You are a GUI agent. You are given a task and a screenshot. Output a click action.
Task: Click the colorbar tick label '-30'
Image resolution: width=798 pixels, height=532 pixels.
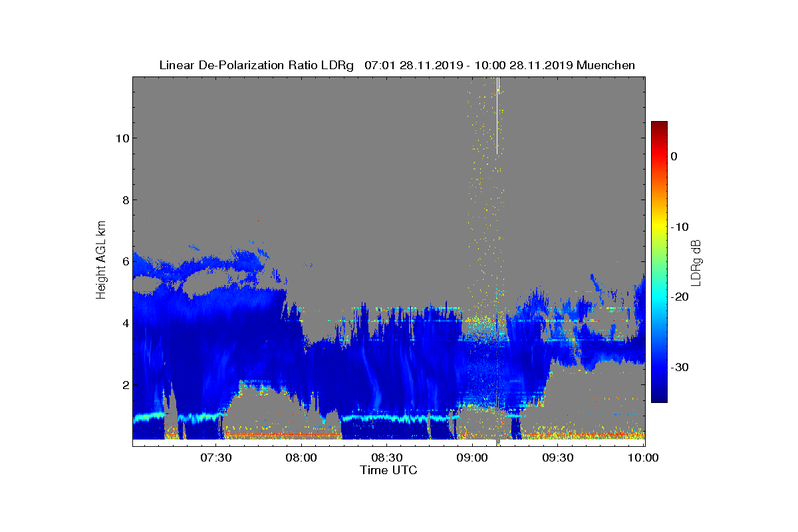[679, 368]
